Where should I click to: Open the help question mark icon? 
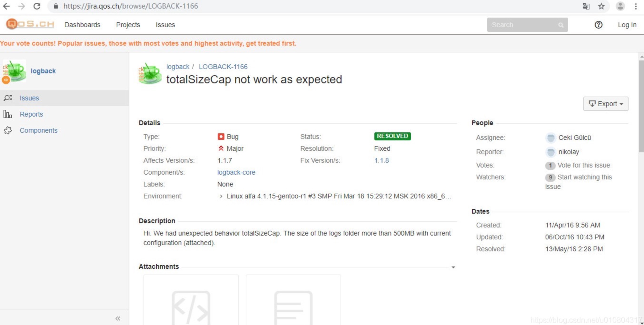[x=598, y=25]
